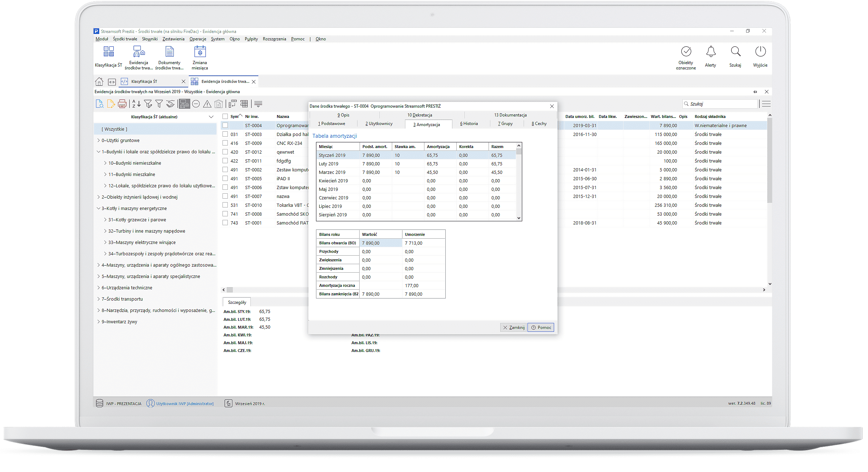Click the tab navigation arrows icon
This screenshot has height=472, width=868.
pos(112,82)
